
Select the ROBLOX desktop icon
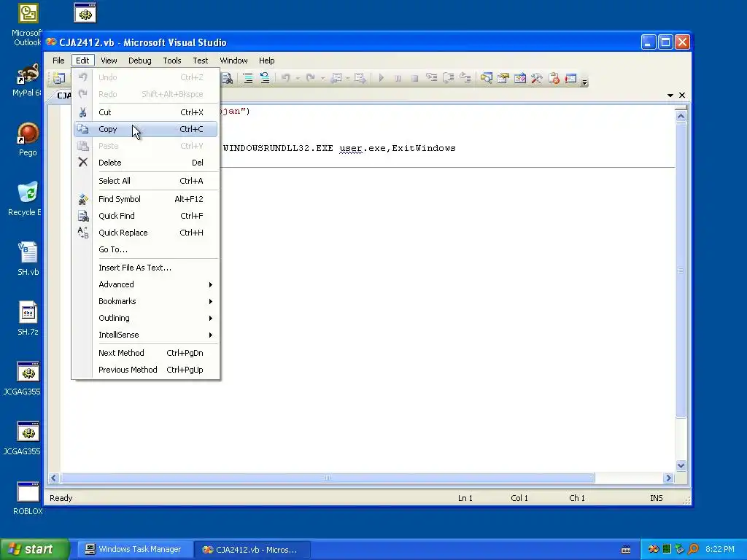(28, 499)
